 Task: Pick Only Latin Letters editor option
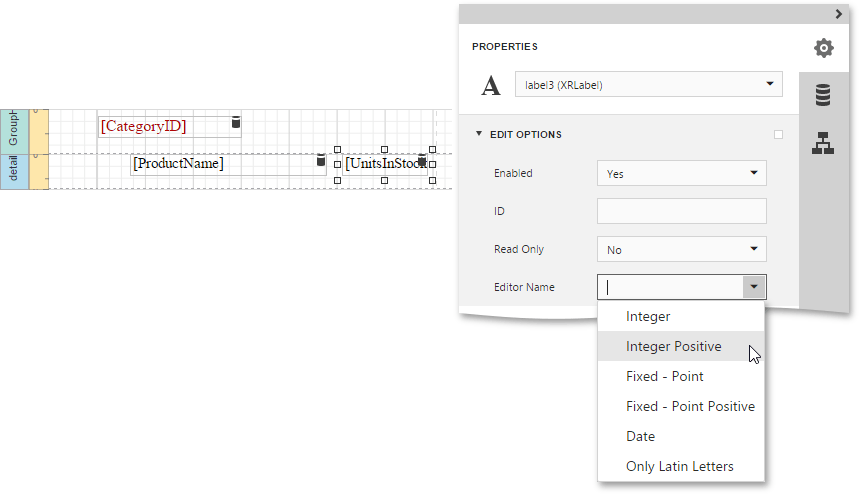(x=681, y=466)
